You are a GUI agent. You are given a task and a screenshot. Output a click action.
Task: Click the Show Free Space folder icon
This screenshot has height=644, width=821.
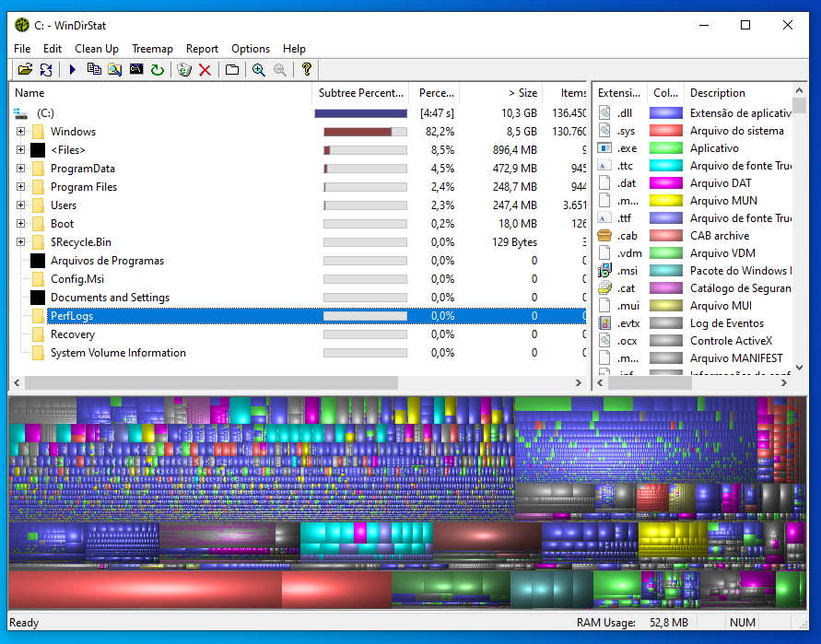[x=232, y=70]
